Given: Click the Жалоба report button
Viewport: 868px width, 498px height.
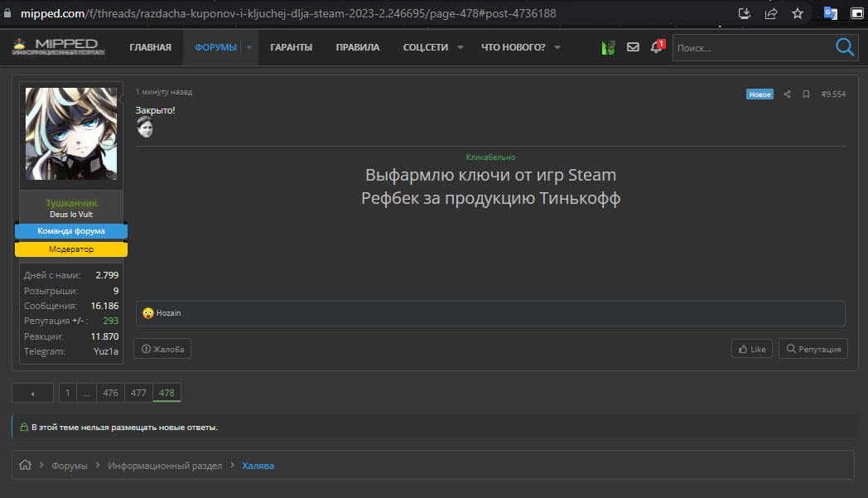Looking at the screenshot, I should tap(162, 349).
